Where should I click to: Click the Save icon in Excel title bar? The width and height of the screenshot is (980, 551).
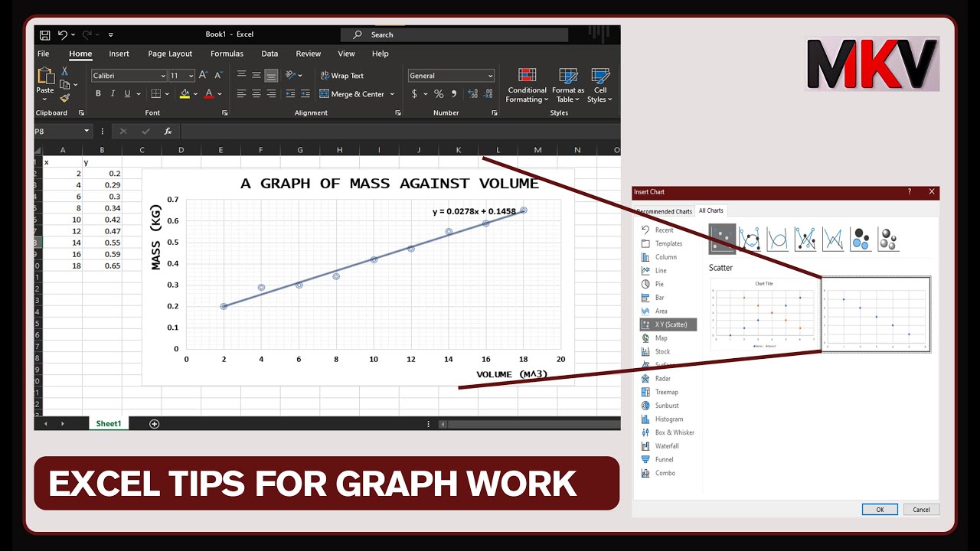point(44,34)
